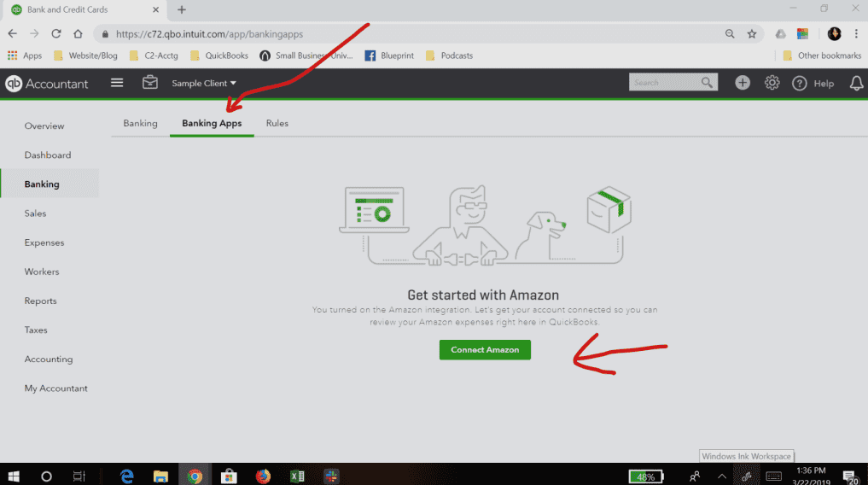Switch to the Banking tab
Screen dimensions: 868x485
pos(140,123)
